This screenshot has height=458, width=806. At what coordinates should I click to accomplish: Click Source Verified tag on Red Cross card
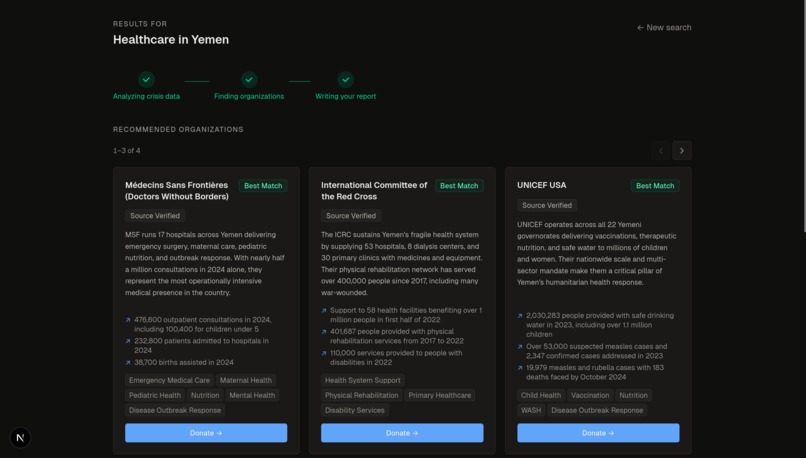[x=351, y=216]
